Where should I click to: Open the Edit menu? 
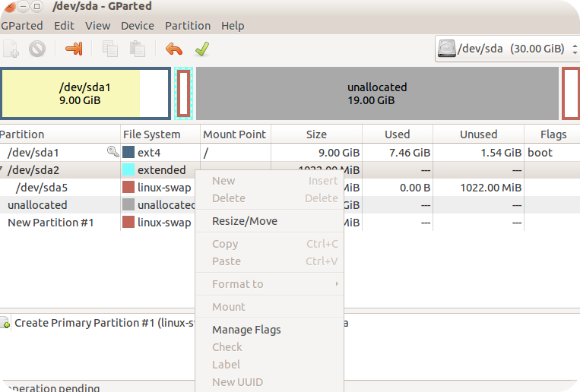coord(64,26)
